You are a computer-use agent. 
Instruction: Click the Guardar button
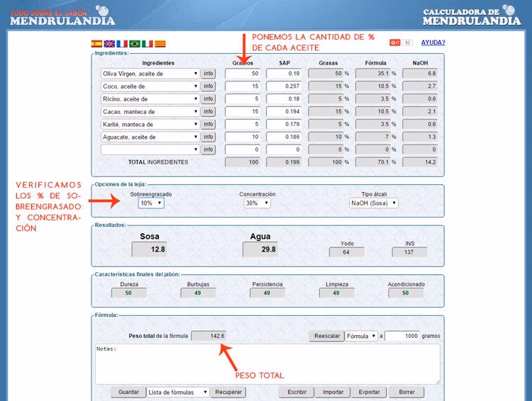[x=128, y=392]
